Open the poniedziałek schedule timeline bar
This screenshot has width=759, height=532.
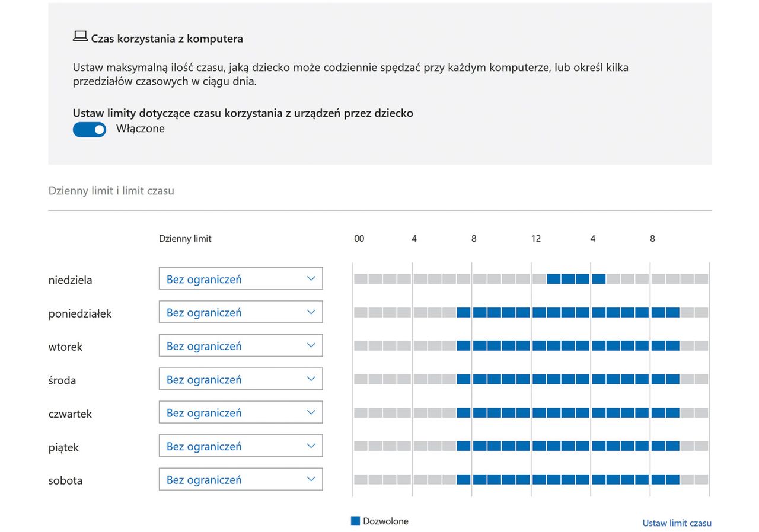coord(531,312)
